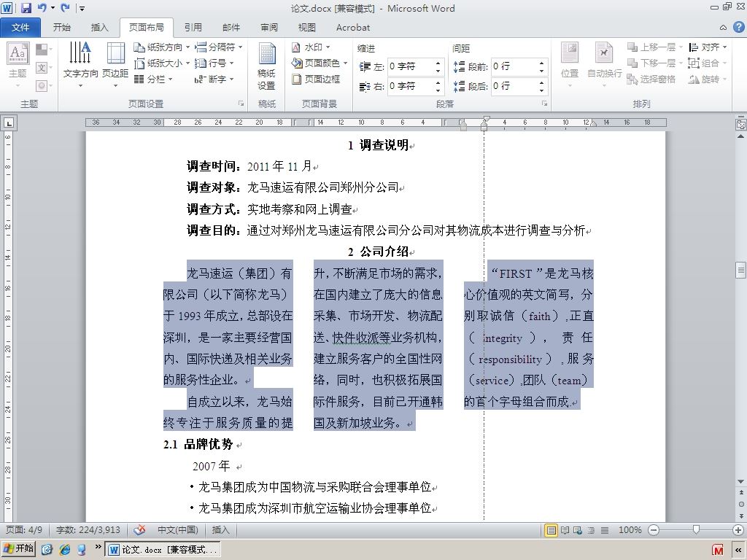The image size is (747, 560).
Task: Click proofing errors status icon
Action: (139, 529)
